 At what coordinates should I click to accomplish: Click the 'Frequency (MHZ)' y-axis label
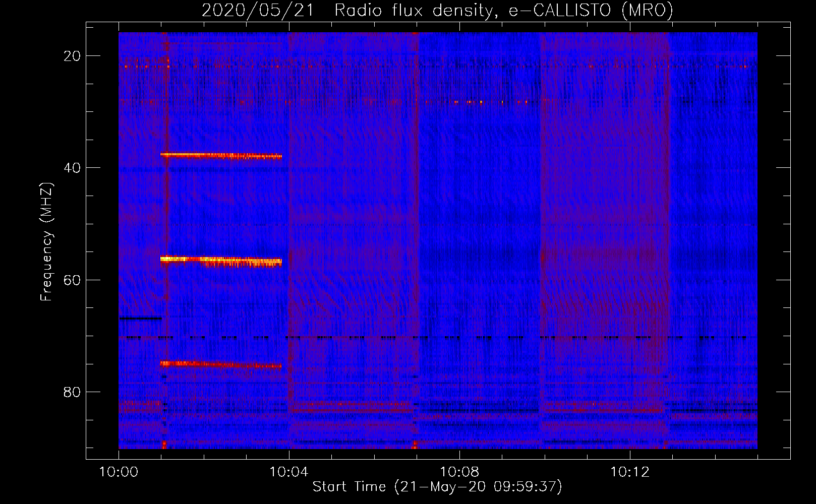[46, 242]
